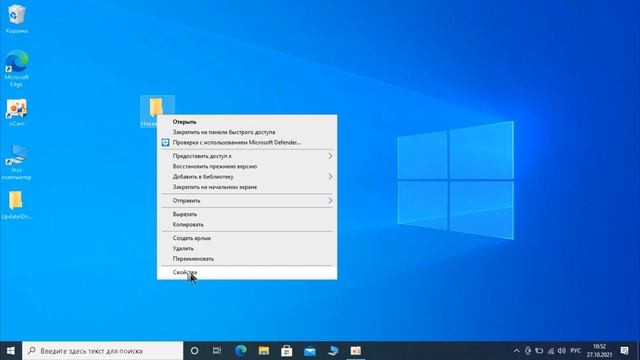
Task: Click the search magnifier icon in taskbar
Action: pos(32,351)
